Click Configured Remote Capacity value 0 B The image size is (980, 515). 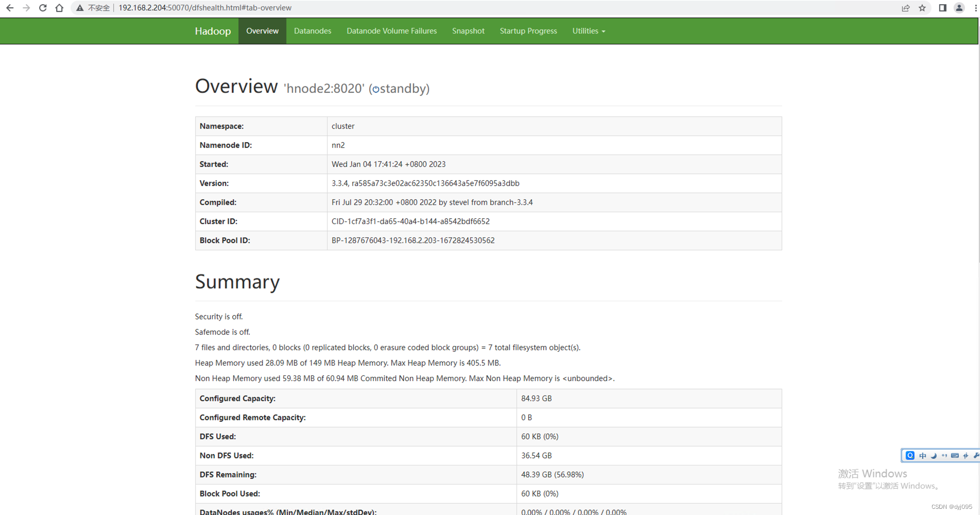[526, 418]
